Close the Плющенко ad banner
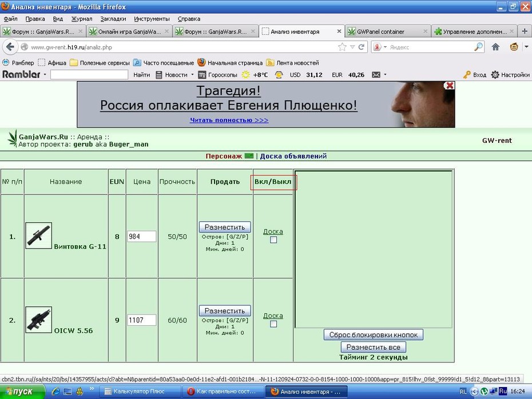The height and width of the screenshot is (399, 532). pyautogui.click(x=450, y=85)
